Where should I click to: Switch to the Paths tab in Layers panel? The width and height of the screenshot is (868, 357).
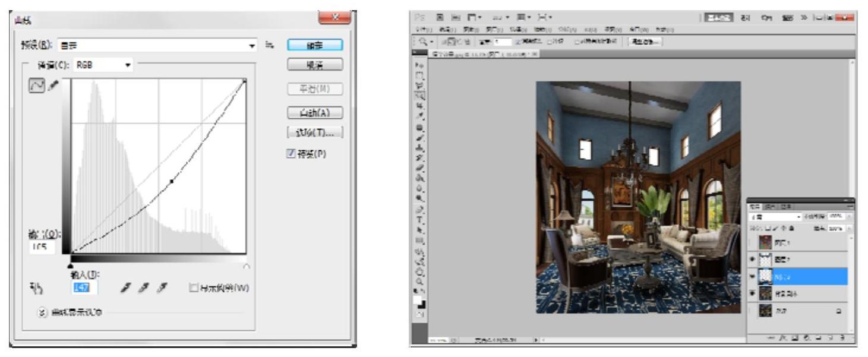pos(787,206)
